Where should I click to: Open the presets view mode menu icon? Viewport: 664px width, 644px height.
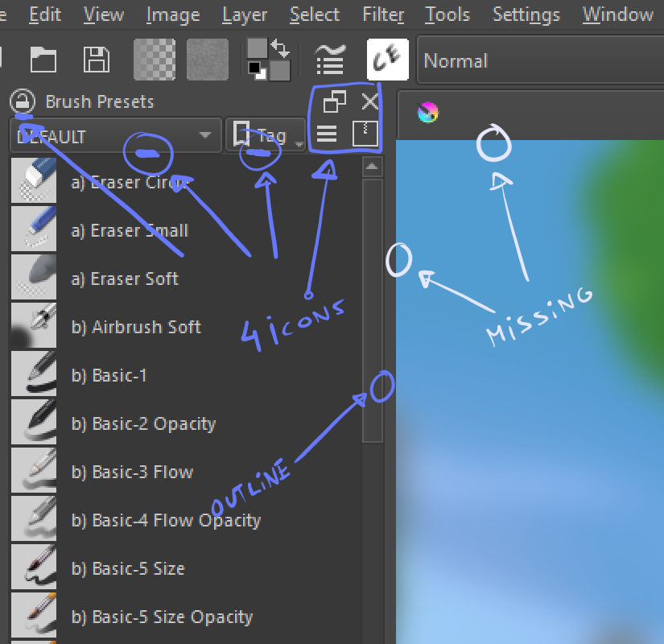(327, 134)
